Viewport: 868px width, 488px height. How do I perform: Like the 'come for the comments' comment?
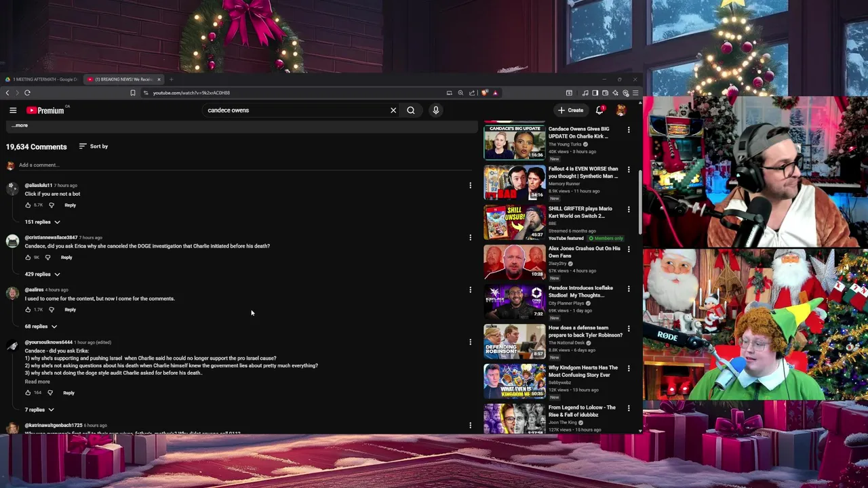tap(28, 310)
